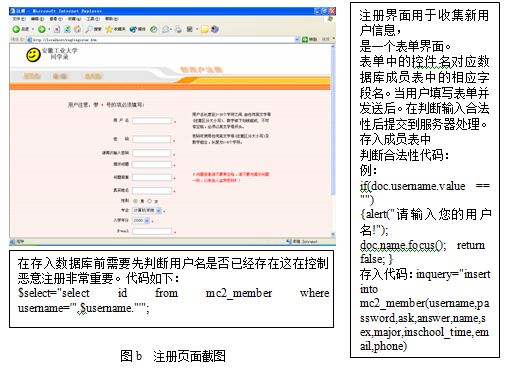Screen dimensions: 508x377
Task: Open the 工具 (Tools) menu
Action: point(93,19)
